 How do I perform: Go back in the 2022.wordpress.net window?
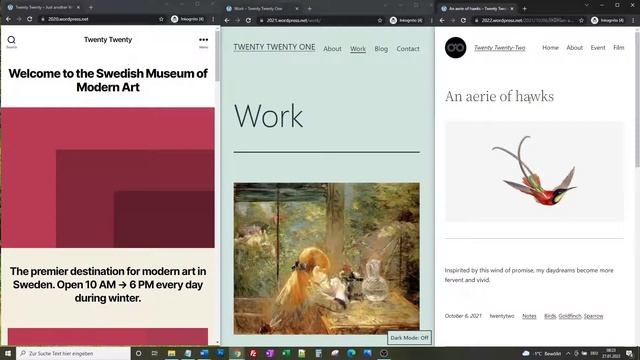442,20
